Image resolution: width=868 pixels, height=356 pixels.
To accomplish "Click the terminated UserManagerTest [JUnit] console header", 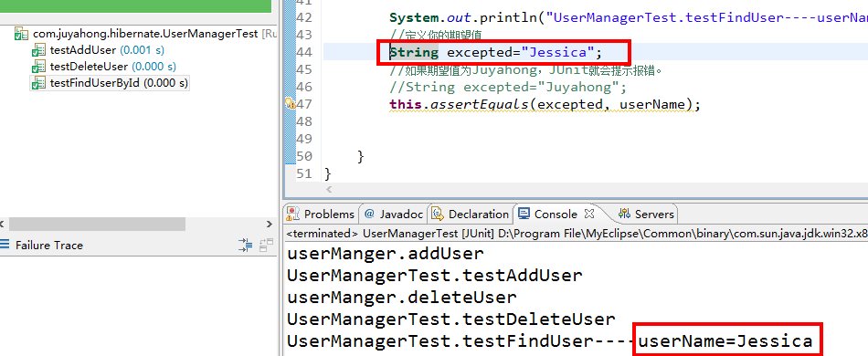I will (576, 234).
